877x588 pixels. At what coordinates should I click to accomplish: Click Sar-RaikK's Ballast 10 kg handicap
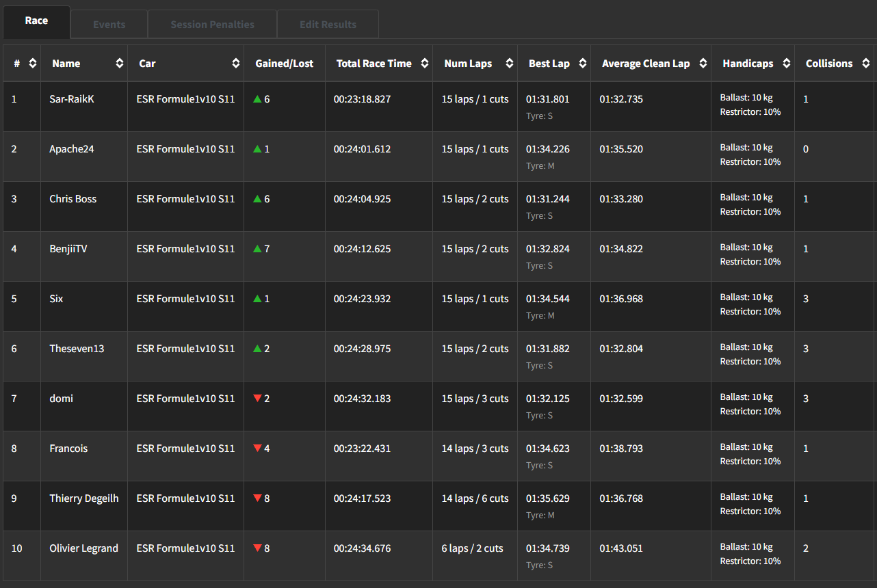(746, 98)
